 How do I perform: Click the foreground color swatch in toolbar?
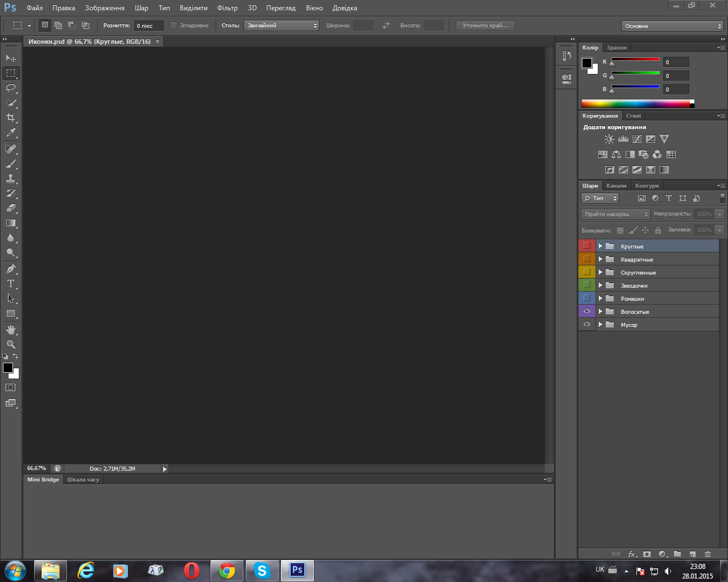(8, 368)
